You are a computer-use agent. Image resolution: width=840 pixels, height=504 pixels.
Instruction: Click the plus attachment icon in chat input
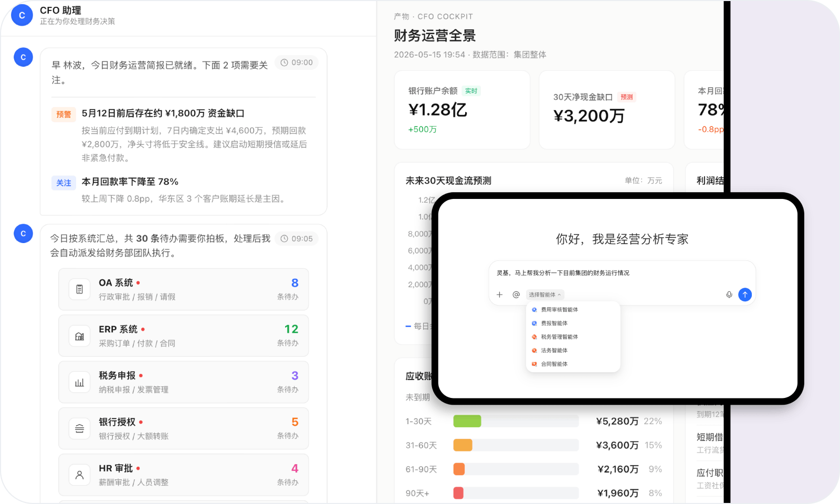(500, 295)
